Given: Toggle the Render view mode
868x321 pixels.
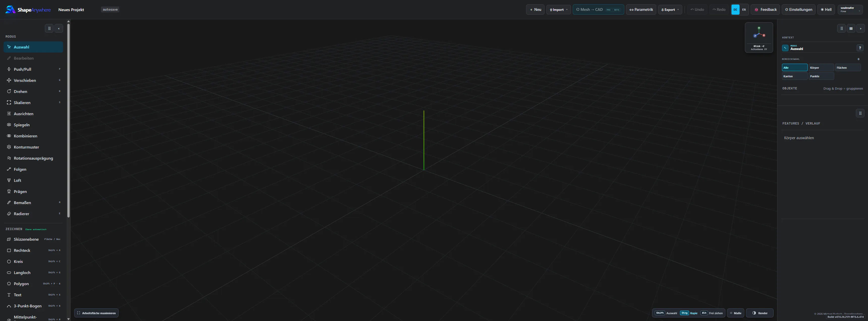Looking at the screenshot, I should (760, 313).
